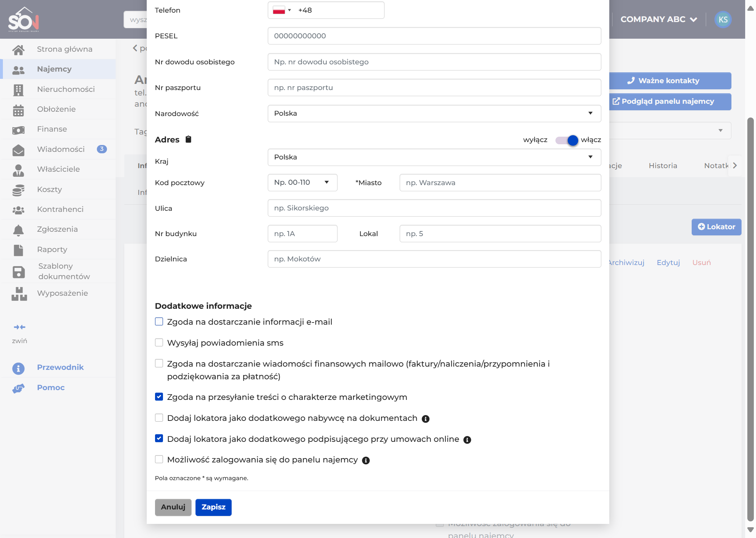
Task: Check Zgoda na dostarczanie informacji e-mail
Action: click(x=159, y=321)
